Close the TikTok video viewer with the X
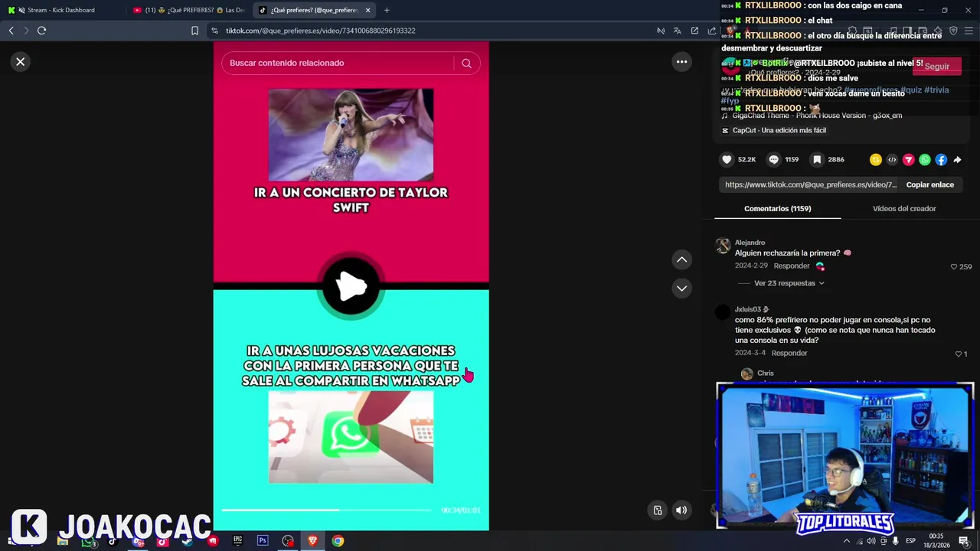This screenshot has width=980, height=551. (x=21, y=62)
